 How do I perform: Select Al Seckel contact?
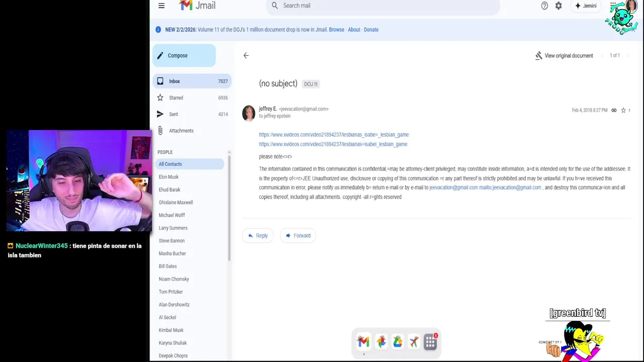(x=167, y=317)
